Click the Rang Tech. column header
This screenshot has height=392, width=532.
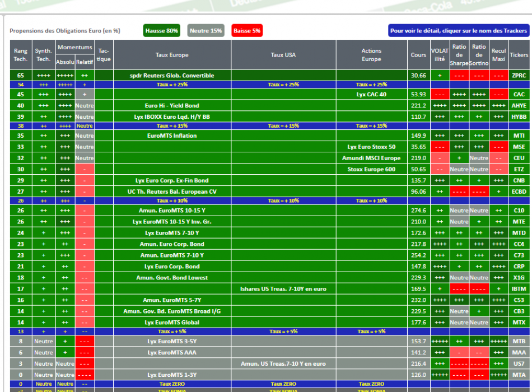(21, 55)
